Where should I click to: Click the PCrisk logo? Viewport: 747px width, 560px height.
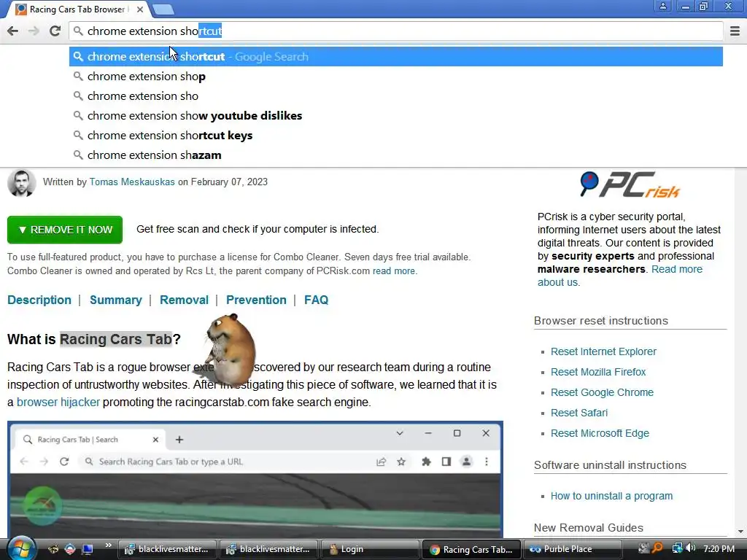pyautogui.click(x=630, y=184)
